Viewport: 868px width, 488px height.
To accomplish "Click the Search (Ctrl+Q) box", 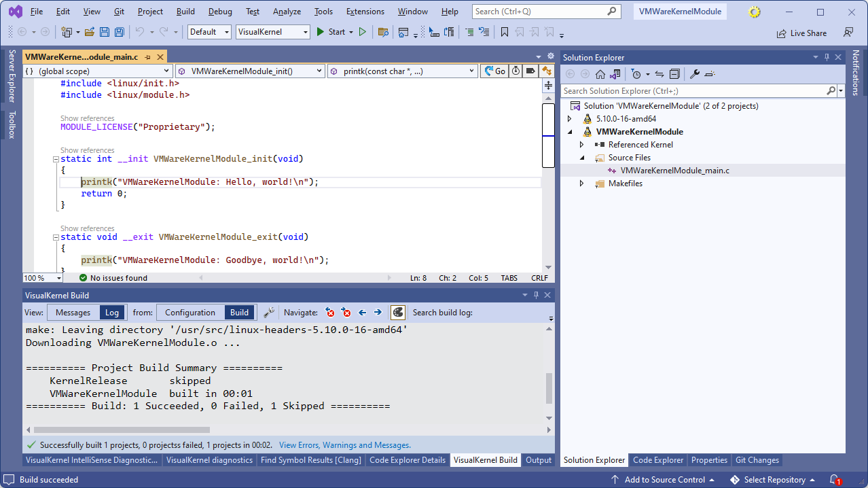I will [x=547, y=12].
